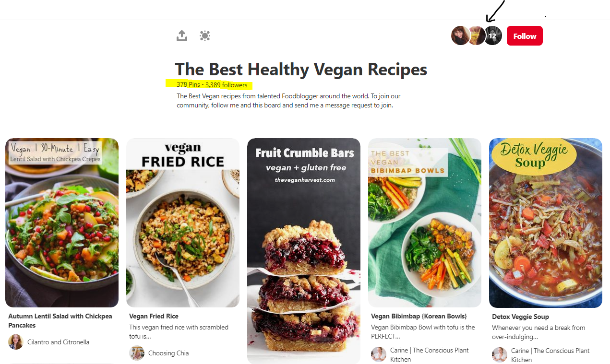This screenshot has height=364, width=610.
Task: Click the Vegan Fried Rice pin title
Action: coord(154,317)
